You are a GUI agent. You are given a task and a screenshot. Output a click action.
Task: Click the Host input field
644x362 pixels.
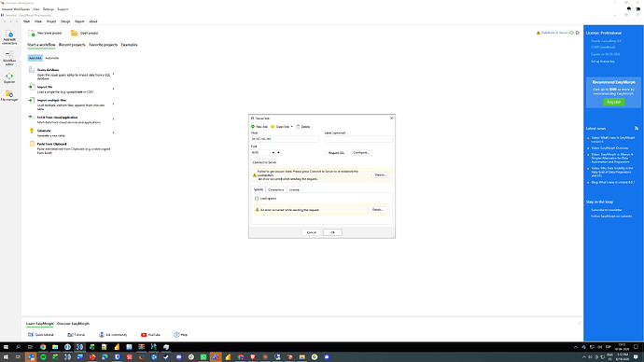(285, 139)
